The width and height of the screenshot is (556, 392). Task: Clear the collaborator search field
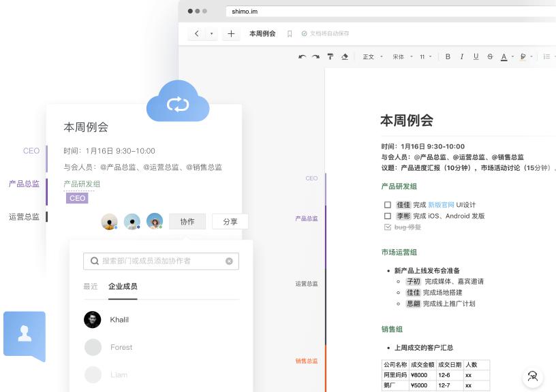tap(229, 261)
